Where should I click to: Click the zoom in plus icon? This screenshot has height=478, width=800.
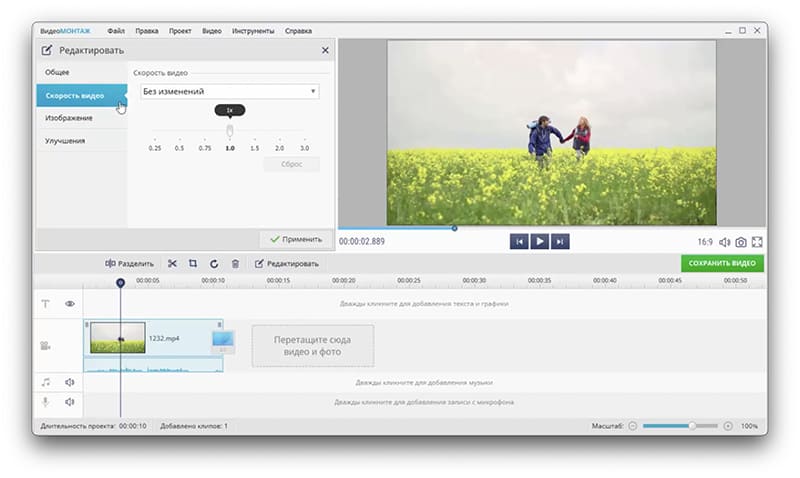pyautogui.click(x=728, y=426)
